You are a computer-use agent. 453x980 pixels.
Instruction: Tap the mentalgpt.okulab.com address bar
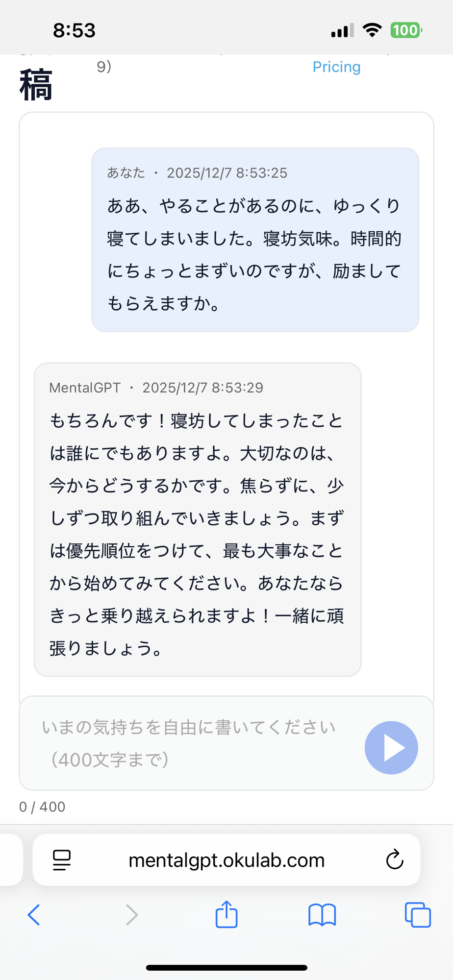pos(226,860)
